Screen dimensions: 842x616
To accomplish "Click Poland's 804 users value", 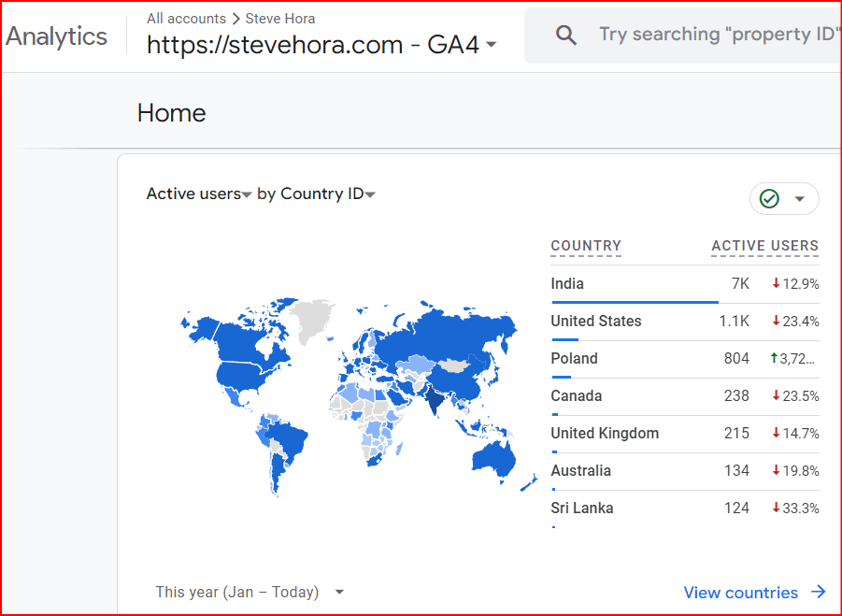I will pyautogui.click(x=736, y=358).
